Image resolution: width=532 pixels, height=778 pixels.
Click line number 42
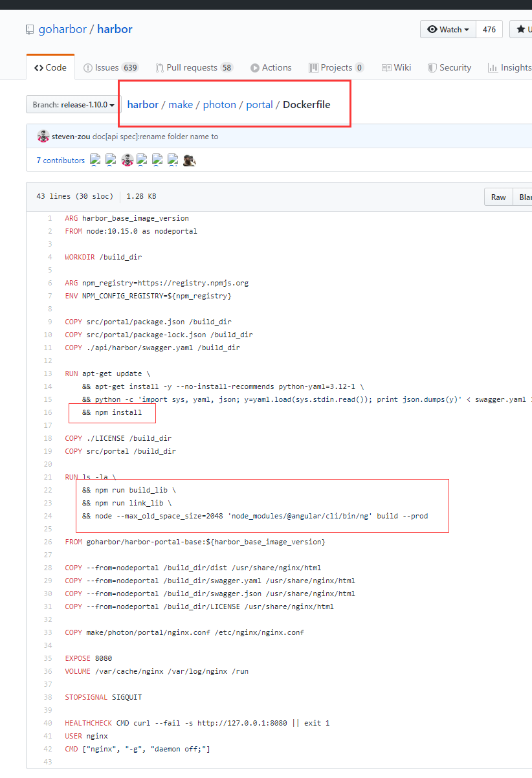tap(48, 749)
